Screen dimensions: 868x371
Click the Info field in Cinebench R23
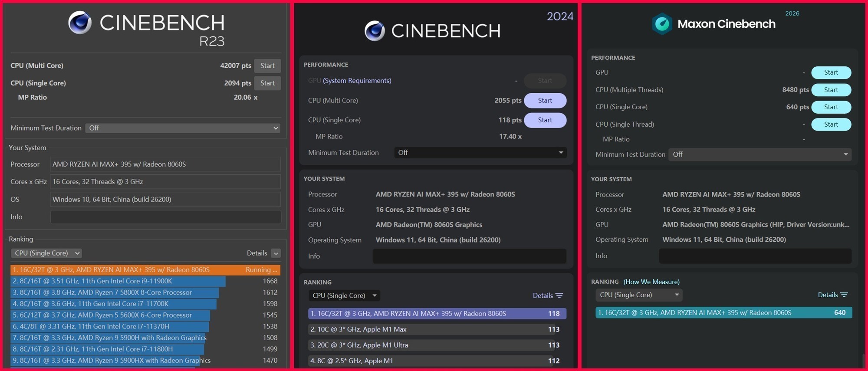[x=165, y=217]
